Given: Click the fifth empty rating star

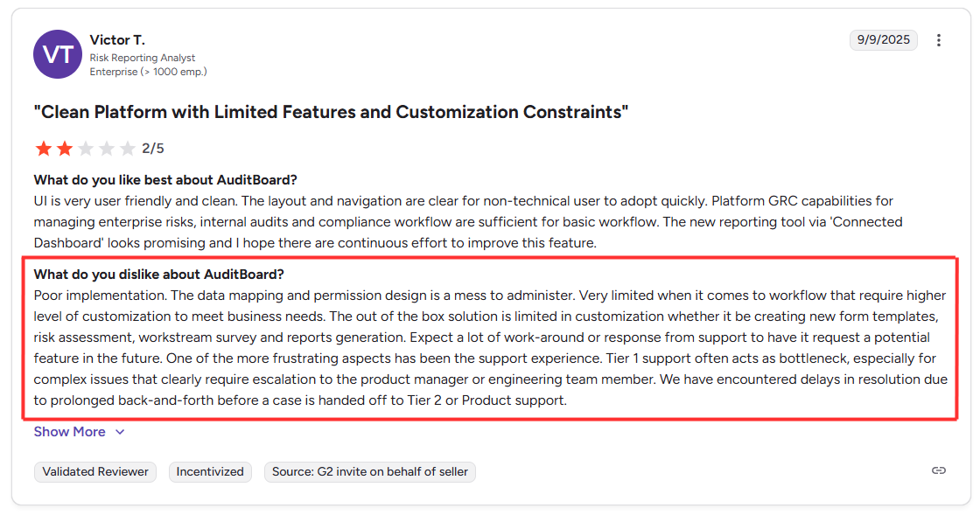Looking at the screenshot, I should [x=127, y=148].
